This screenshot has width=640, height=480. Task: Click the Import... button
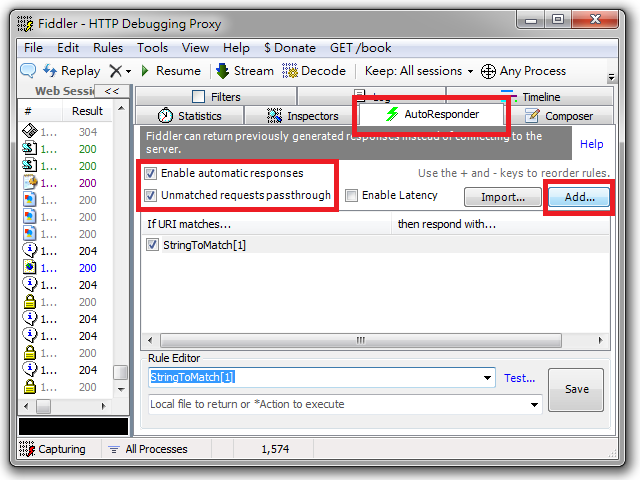[x=503, y=197]
